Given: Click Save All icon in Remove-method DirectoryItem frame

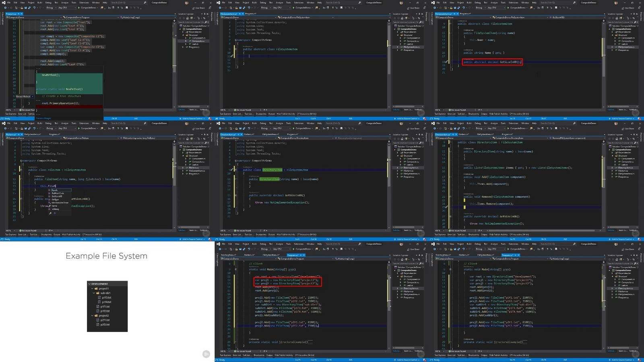Looking at the screenshot, I should 458,128.
